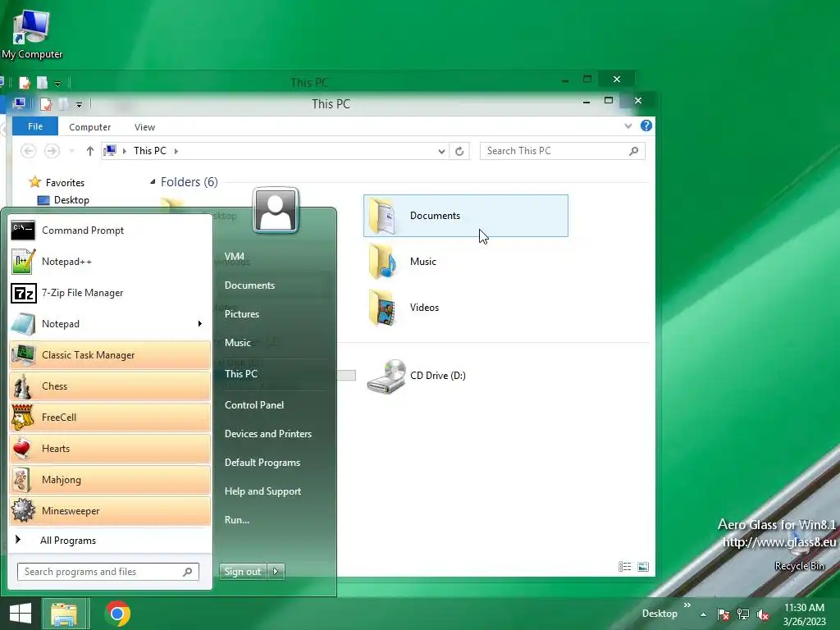
Task: Collapse the Folders (6) group
Action: (x=153, y=182)
